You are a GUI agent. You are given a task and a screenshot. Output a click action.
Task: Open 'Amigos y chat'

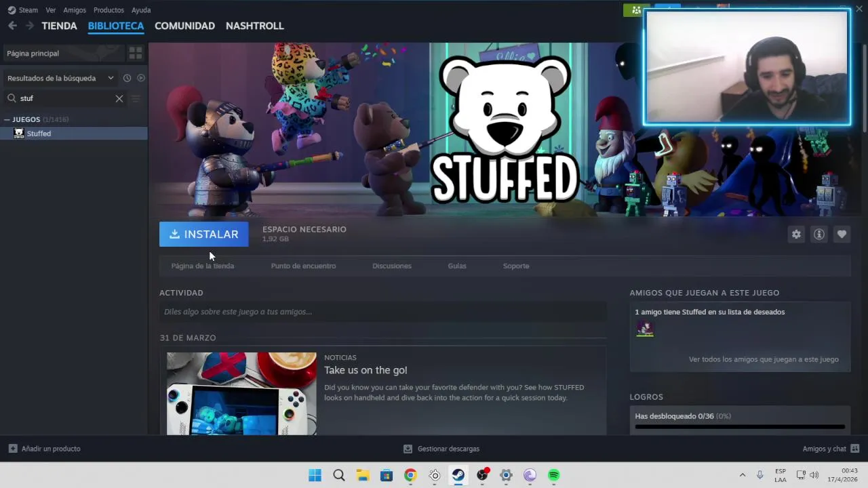[x=824, y=449]
